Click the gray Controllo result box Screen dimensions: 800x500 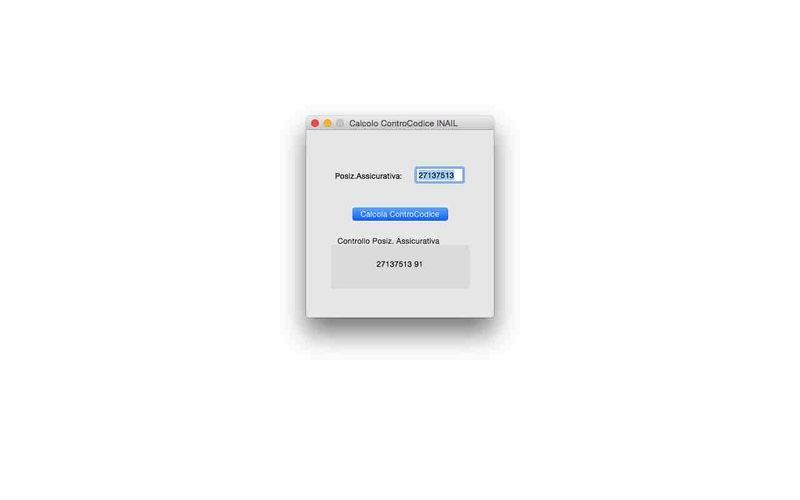[400, 267]
